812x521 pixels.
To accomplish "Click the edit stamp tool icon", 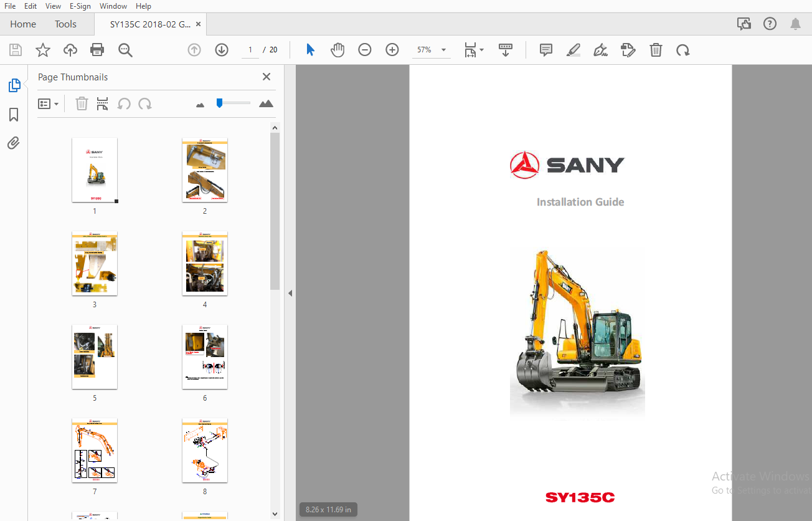I will [x=628, y=50].
